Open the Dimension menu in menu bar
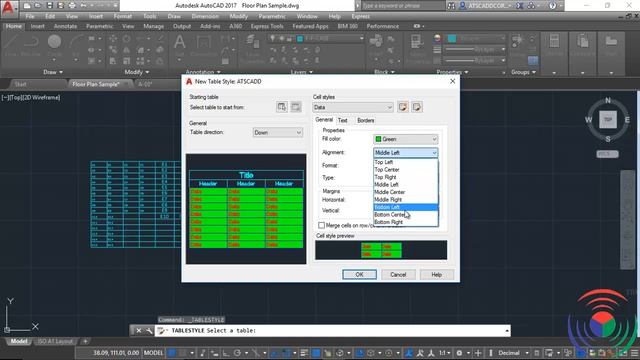 tap(205, 16)
